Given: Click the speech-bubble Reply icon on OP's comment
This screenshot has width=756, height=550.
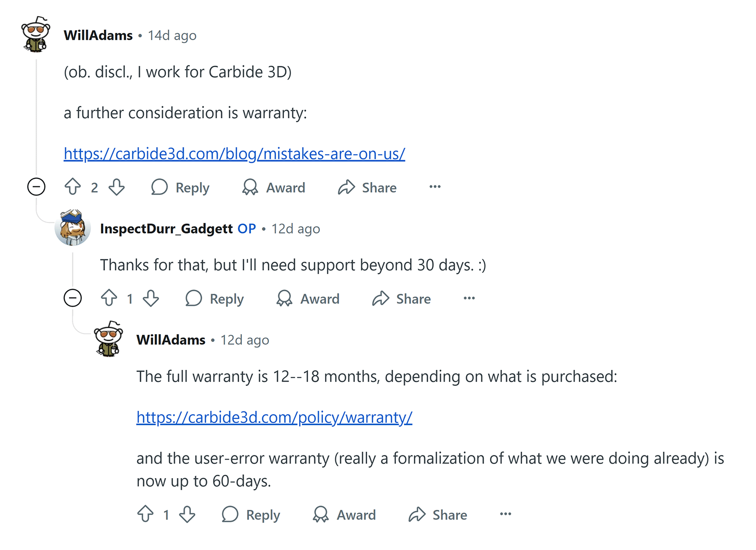Looking at the screenshot, I should 193,298.
